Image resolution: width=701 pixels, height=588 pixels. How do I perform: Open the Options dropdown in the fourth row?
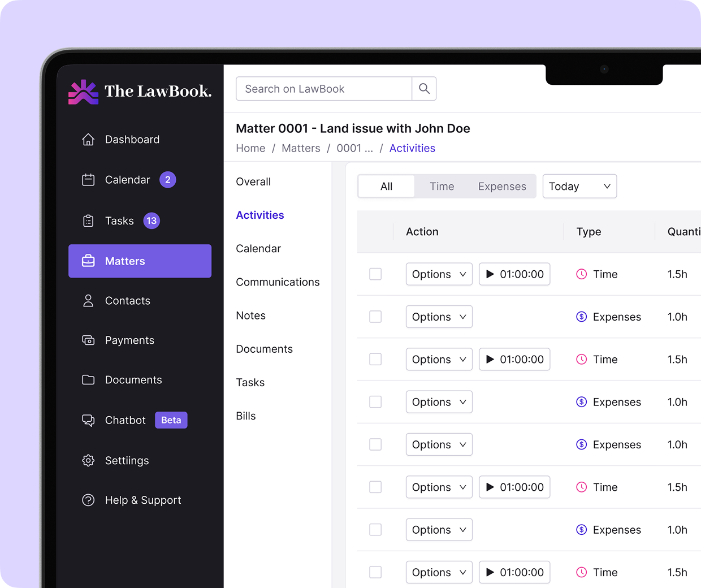pos(439,402)
